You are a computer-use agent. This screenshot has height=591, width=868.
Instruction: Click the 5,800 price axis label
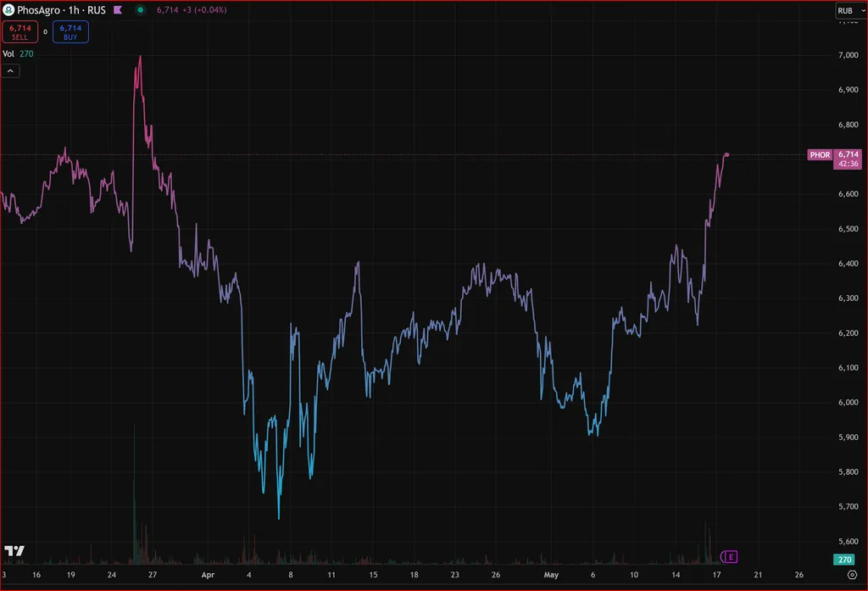click(x=848, y=472)
